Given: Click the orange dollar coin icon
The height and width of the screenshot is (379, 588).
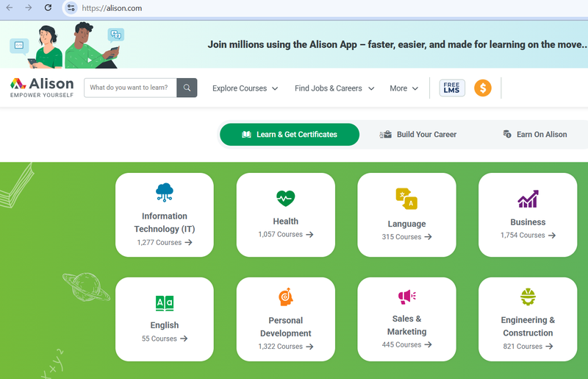Looking at the screenshot, I should tap(483, 88).
